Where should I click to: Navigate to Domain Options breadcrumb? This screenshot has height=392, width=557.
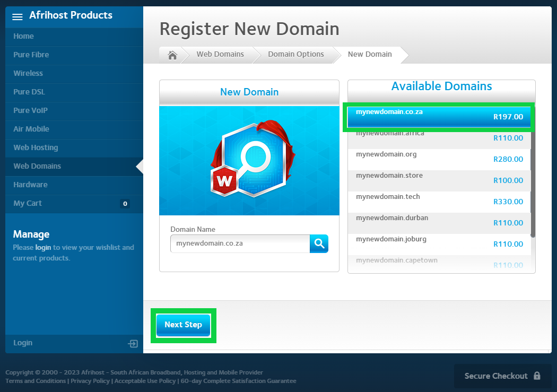pos(295,54)
